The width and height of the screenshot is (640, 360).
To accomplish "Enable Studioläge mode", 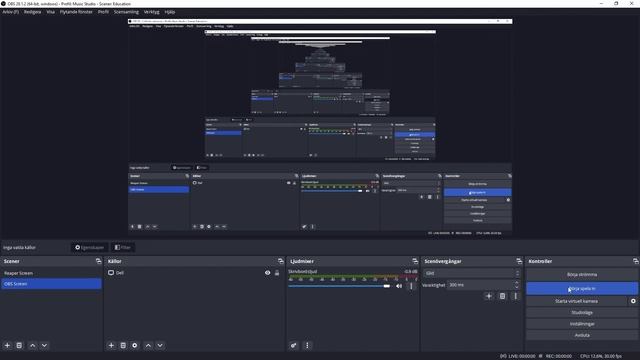I will tap(582, 313).
